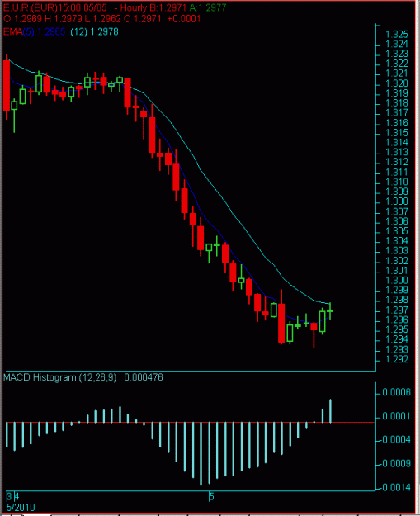
Task: Select the EMA(5) 1.2965 indicator label
Action: coord(34,32)
